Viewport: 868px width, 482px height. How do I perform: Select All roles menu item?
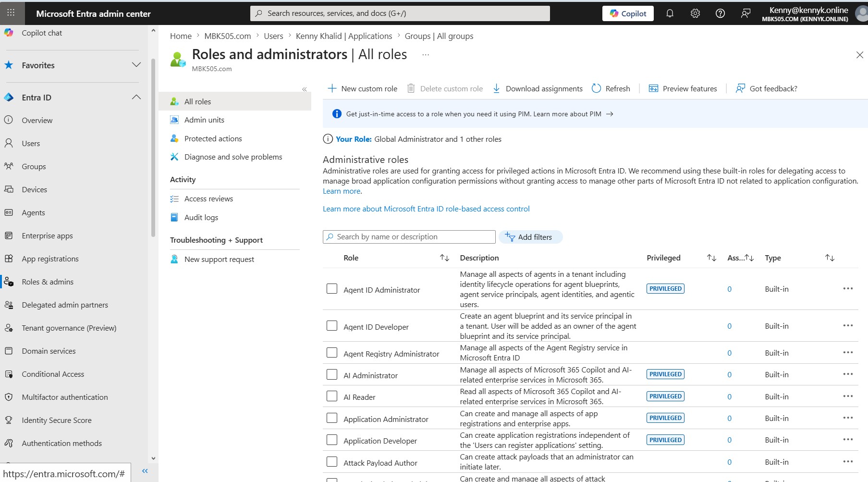(x=235, y=101)
